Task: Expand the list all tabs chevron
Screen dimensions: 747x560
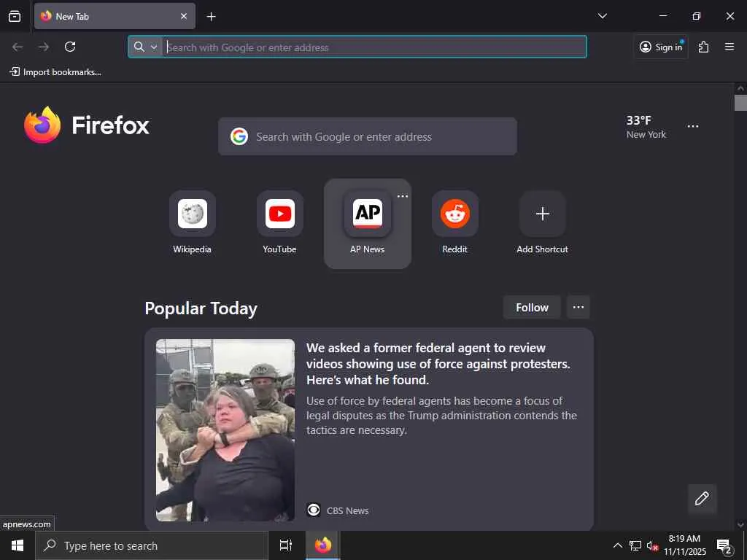Action: pyautogui.click(x=602, y=16)
